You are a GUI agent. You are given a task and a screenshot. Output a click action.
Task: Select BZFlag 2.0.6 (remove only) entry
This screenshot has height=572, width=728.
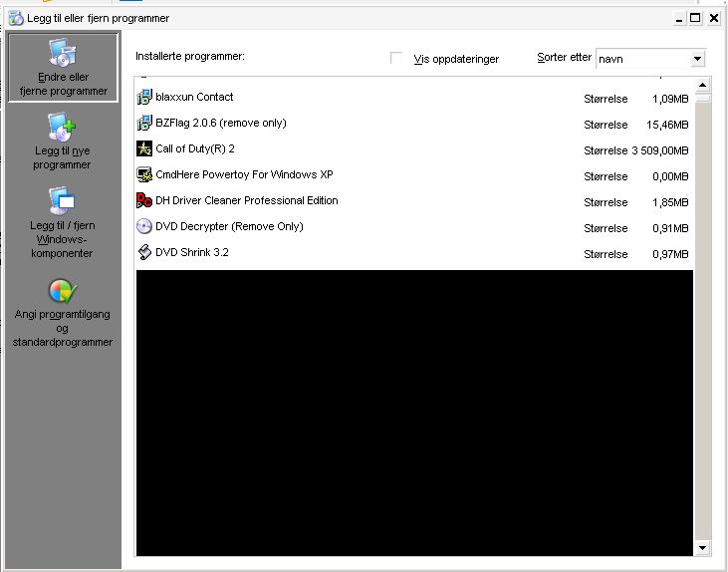pos(414,124)
